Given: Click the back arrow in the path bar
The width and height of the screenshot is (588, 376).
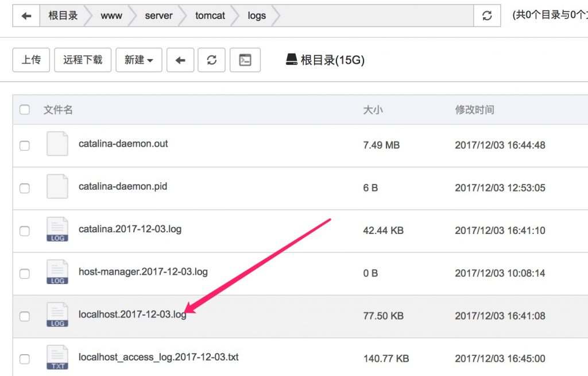Looking at the screenshot, I should point(26,16).
